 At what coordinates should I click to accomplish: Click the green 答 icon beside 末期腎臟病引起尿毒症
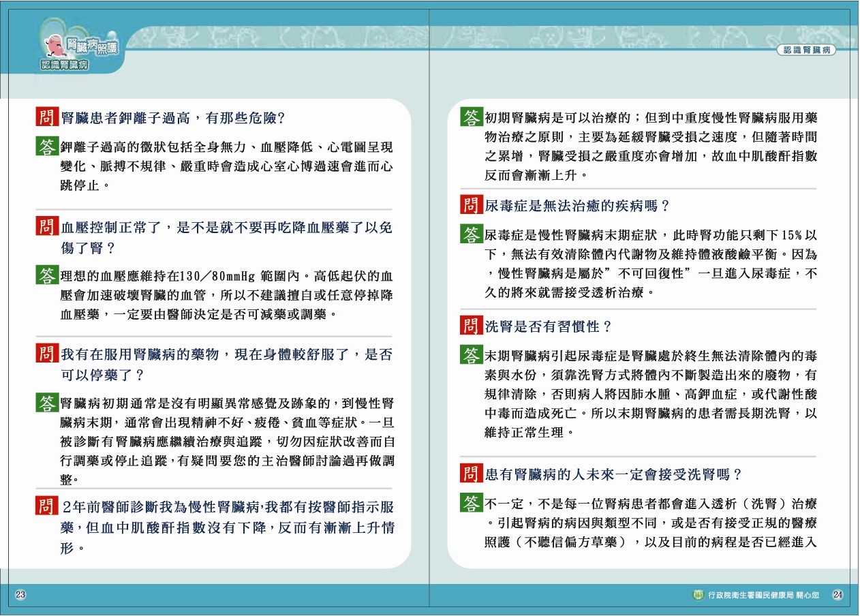(472, 355)
